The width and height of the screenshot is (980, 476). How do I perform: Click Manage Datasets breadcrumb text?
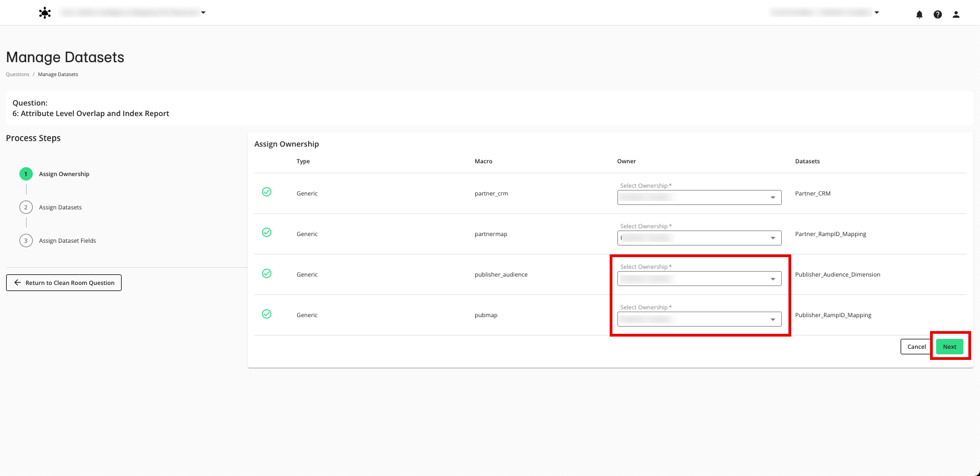pos(58,74)
